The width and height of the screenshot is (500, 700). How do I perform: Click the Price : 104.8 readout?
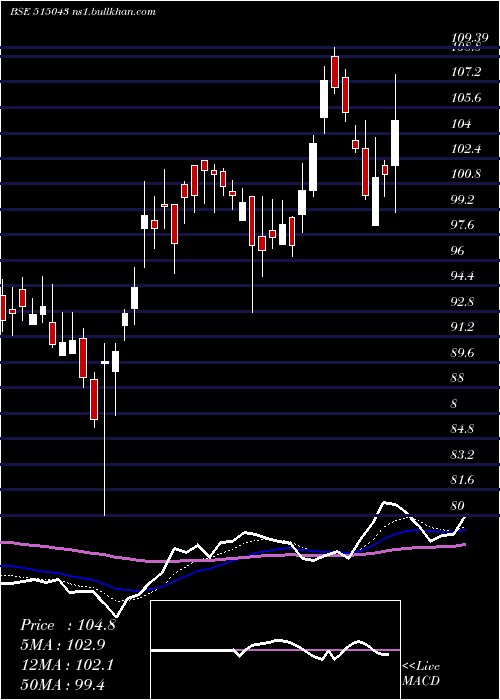click(x=68, y=625)
